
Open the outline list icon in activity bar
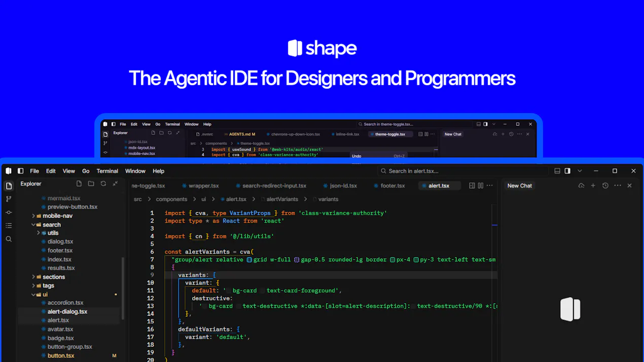9,226
